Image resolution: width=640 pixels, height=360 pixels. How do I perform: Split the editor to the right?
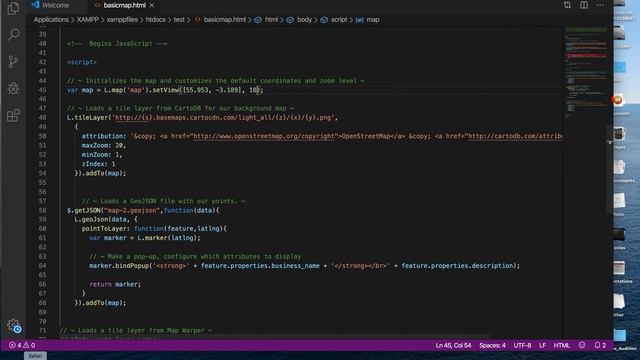pos(584,5)
